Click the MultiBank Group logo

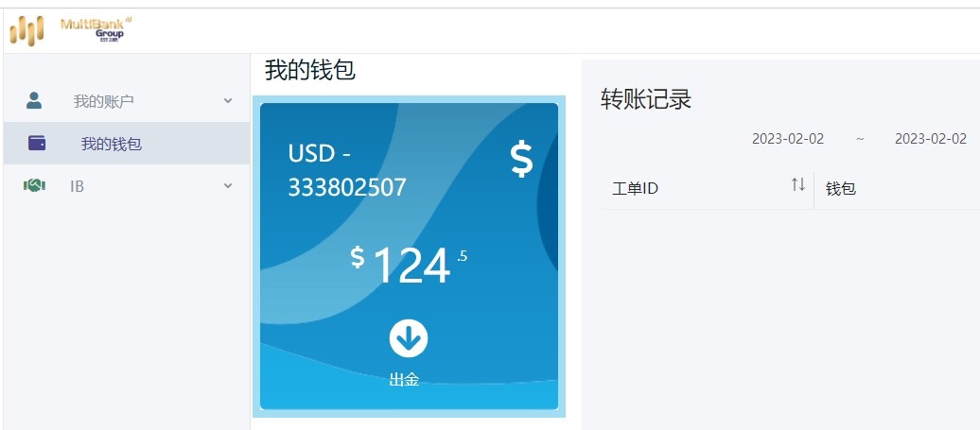[x=71, y=30]
